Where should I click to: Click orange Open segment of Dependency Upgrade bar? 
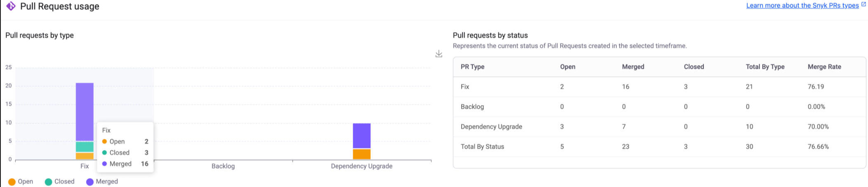pyautogui.click(x=361, y=154)
